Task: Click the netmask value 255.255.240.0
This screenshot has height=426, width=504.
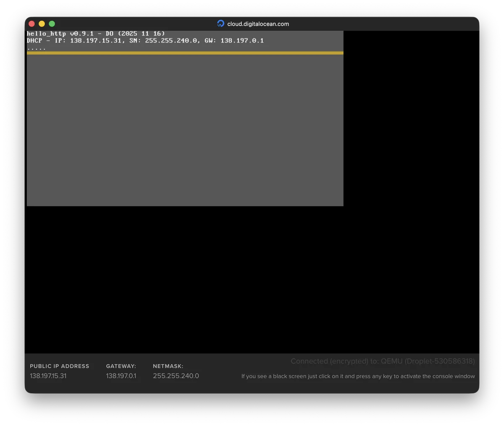Action: point(176,376)
